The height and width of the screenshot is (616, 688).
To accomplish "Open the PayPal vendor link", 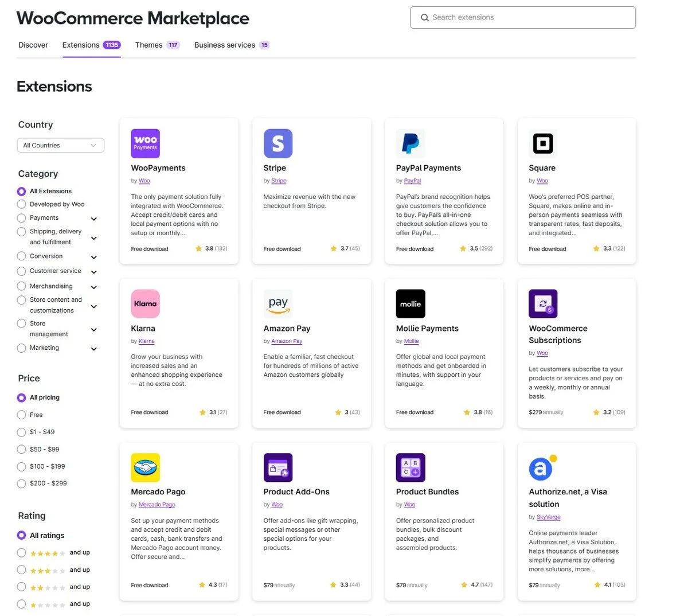I will click(x=412, y=181).
